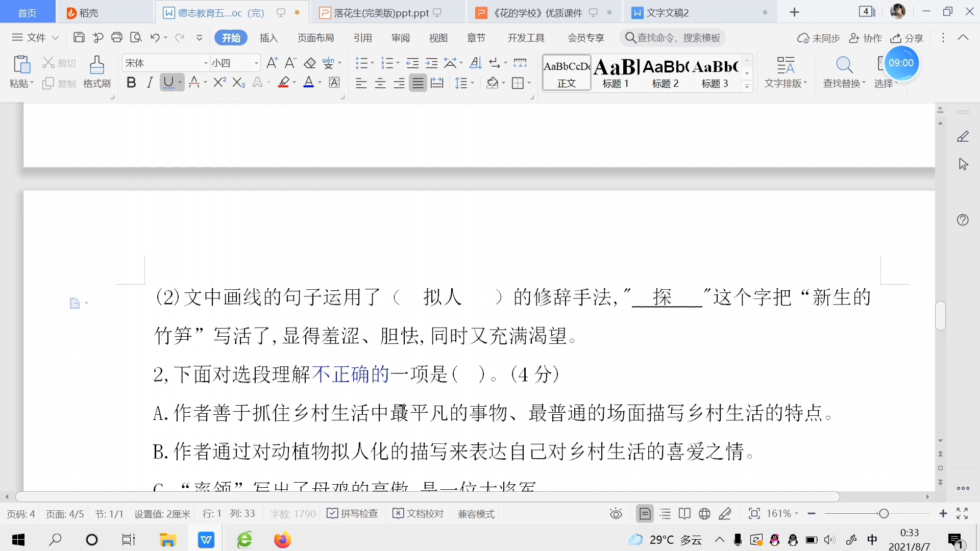The height and width of the screenshot is (551, 980).
Task: Toggle page layout view in status bar
Action: pyautogui.click(x=645, y=514)
